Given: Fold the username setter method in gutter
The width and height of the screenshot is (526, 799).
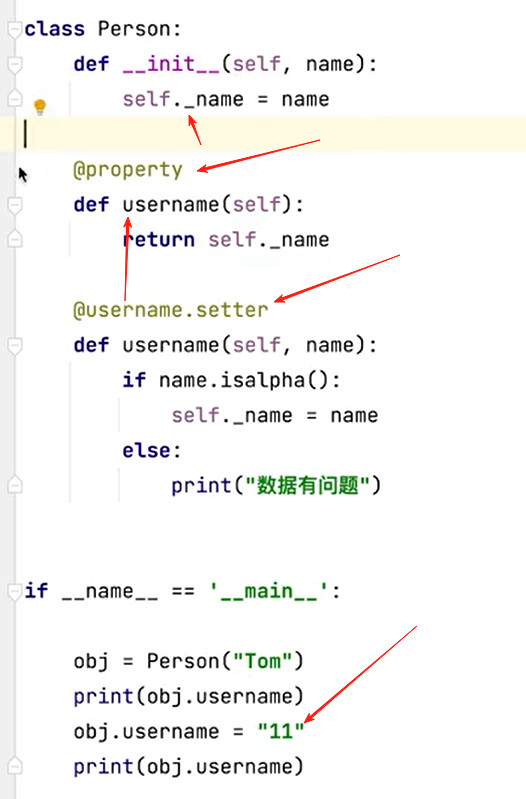Looking at the screenshot, I should (x=15, y=346).
